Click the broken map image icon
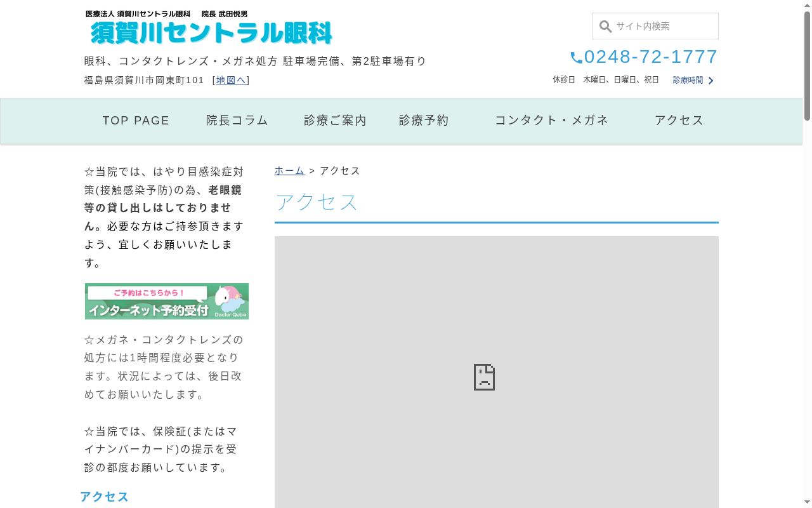Screen dimensions: 812x508 point(484,377)
